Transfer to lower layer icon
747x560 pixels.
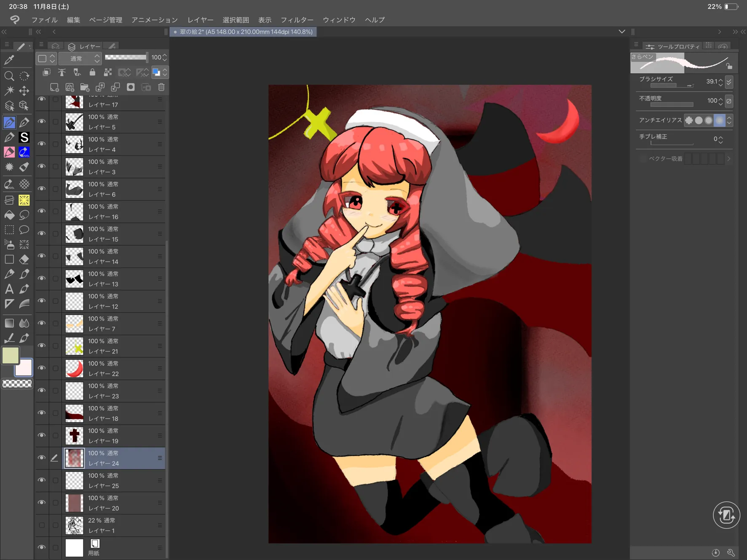click(x=100, y=87)
